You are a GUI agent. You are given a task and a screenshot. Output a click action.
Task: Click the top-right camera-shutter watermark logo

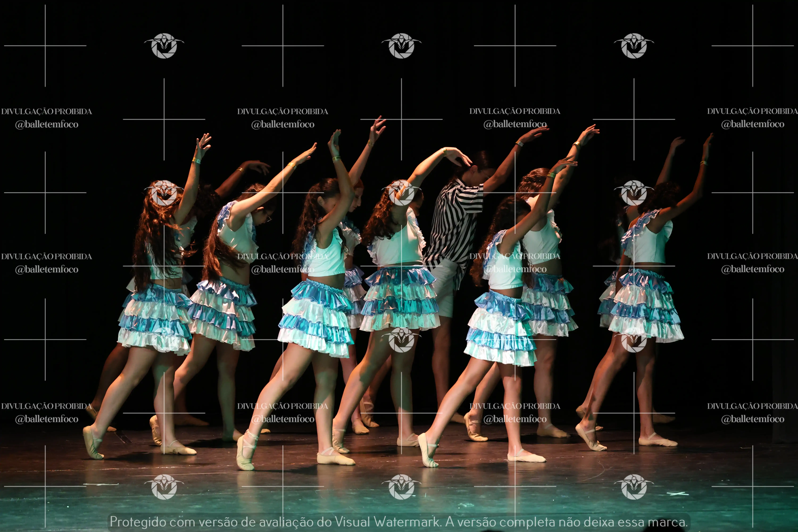634,46
